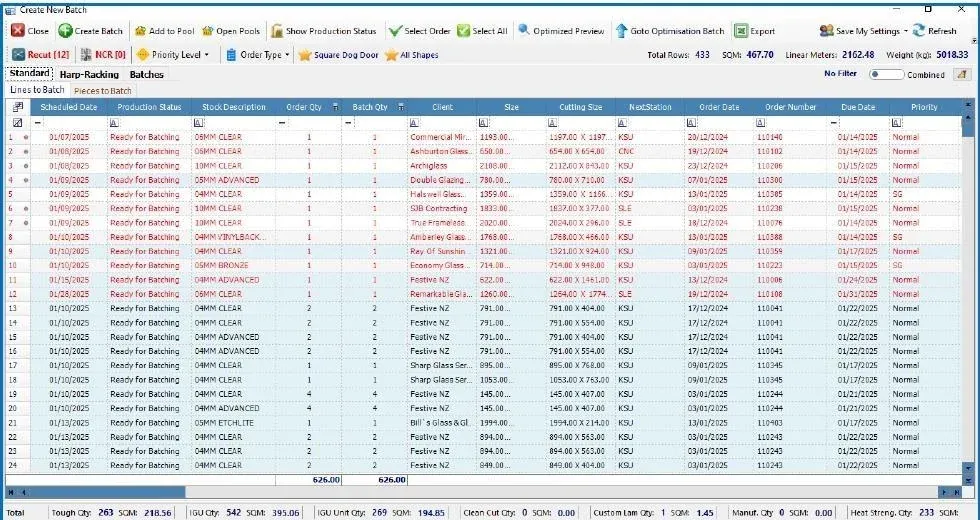Click the filter row edit icon
980x520 pixels.
(x=18, y=122)
